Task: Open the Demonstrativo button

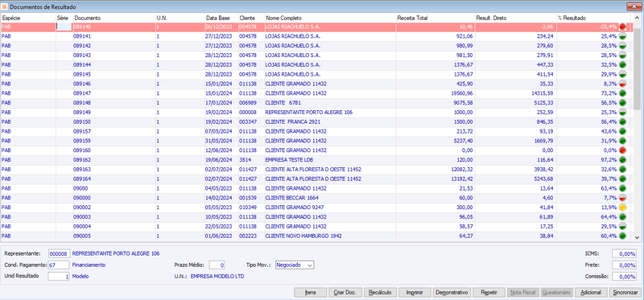Action: (x=452, y=293)
